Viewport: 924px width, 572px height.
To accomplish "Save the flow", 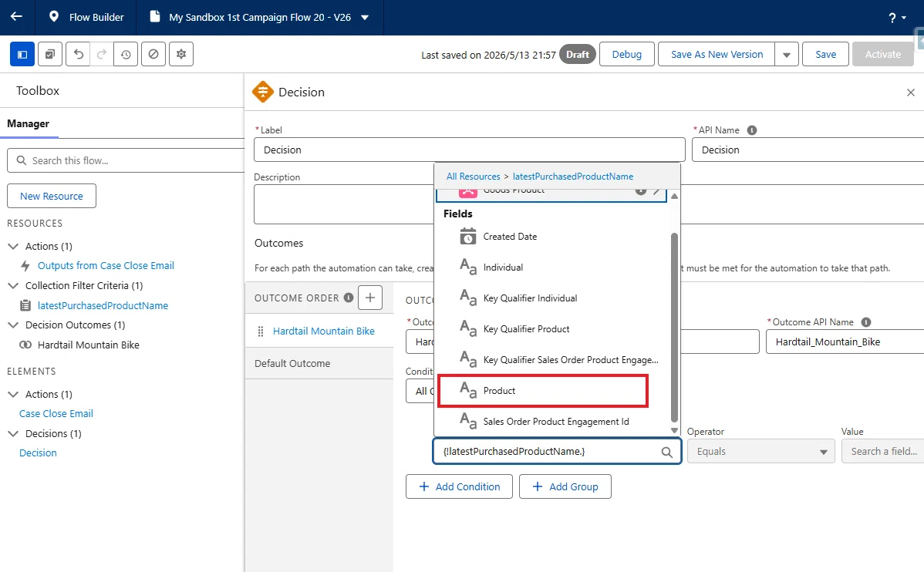I will 825,54.
